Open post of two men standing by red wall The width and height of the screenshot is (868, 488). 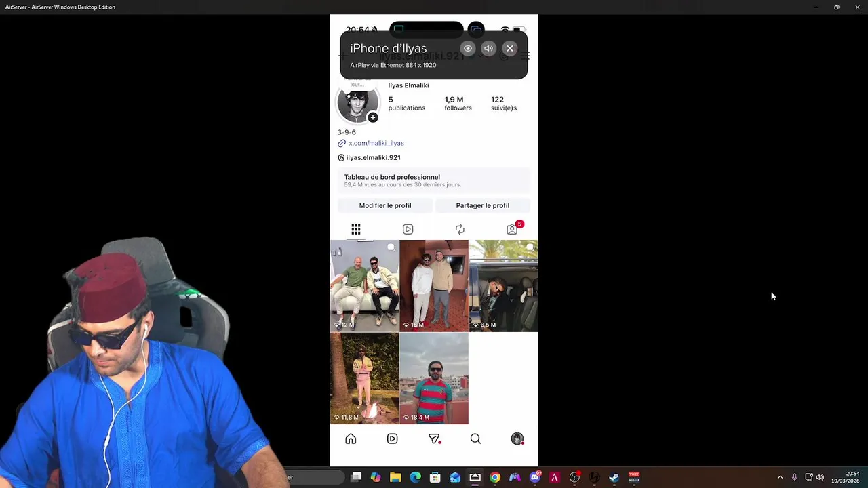coord(434,285)
